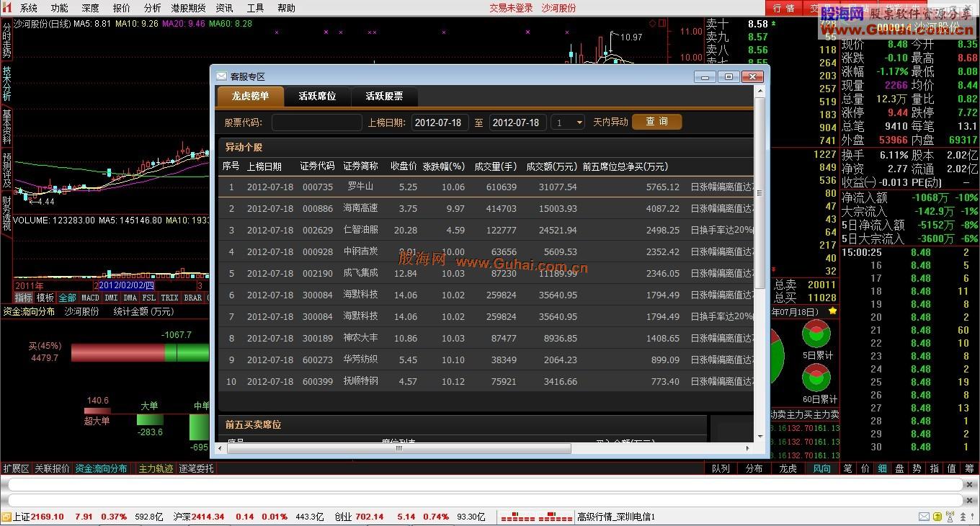
Task: Close the upper message bar with its X
Action: tap(970, 485)
